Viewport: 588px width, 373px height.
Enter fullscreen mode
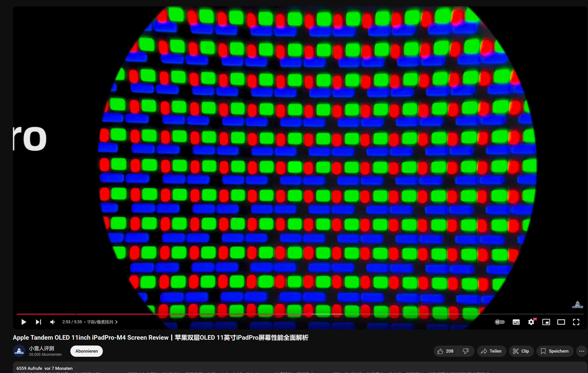click(x=576, y=322)
